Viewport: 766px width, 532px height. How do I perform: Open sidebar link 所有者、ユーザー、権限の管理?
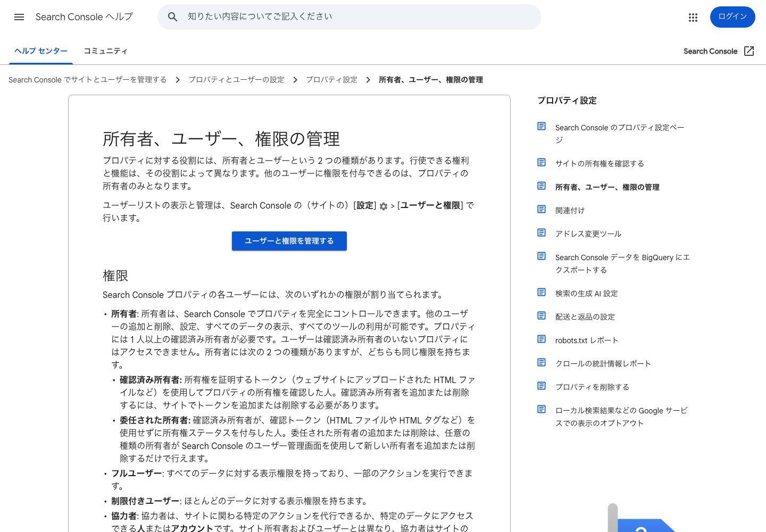click(607, 187)
